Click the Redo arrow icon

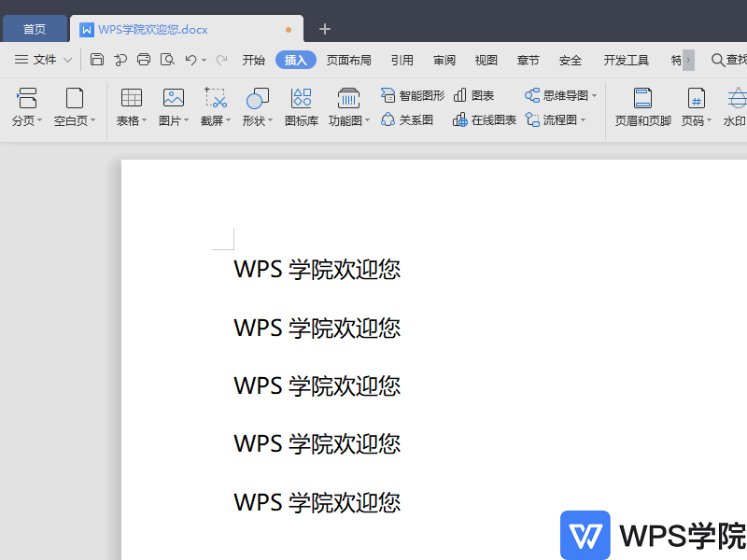point(221,60)
